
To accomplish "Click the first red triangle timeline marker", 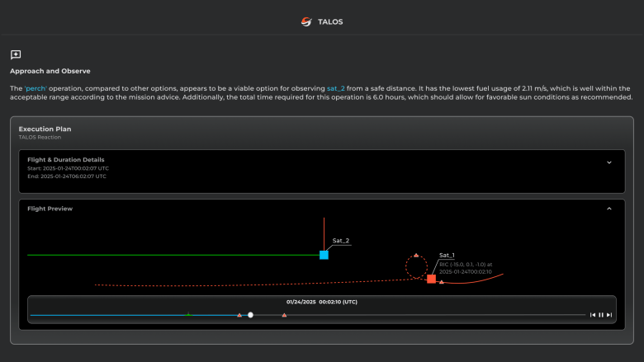I will tap(239, 315).
